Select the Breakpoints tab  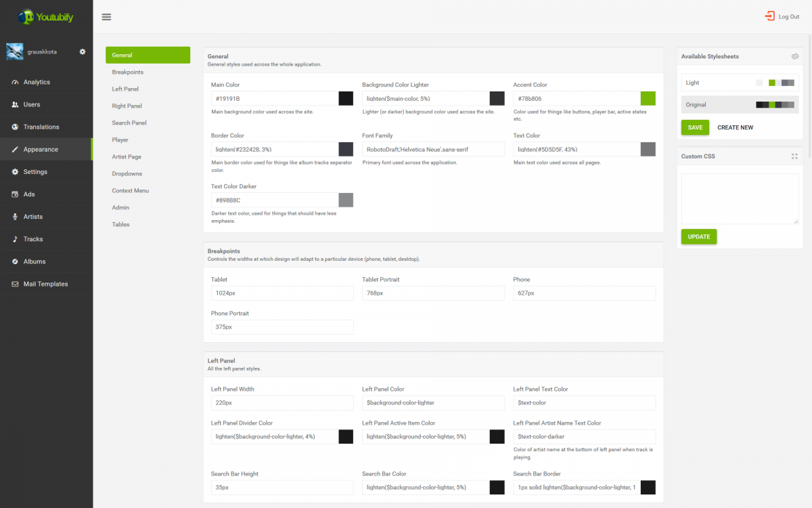128,72
